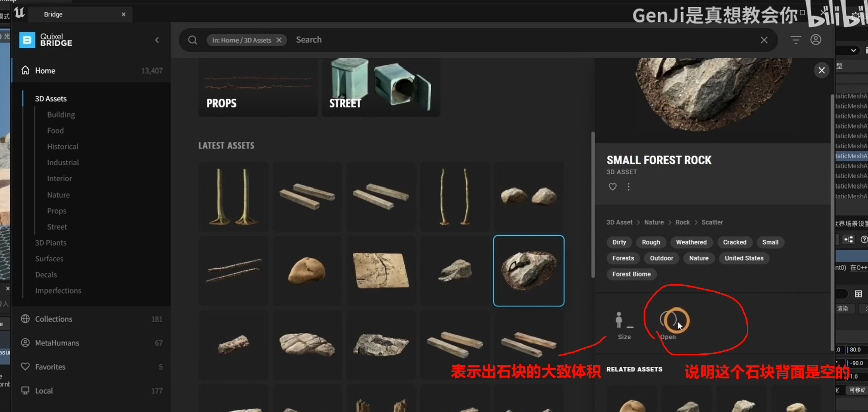Collapse the left sidebar with the chevron
The width and height of the screenshot is (868, 412).
pos(157,40)
